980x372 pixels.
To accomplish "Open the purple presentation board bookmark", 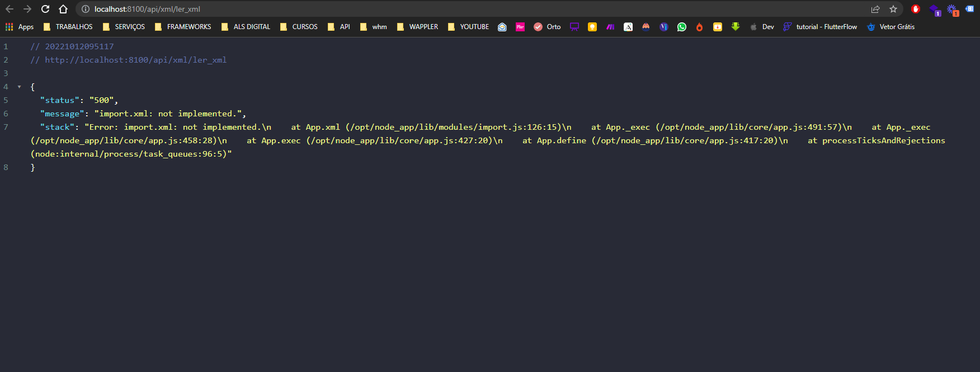I will [574, 27].
